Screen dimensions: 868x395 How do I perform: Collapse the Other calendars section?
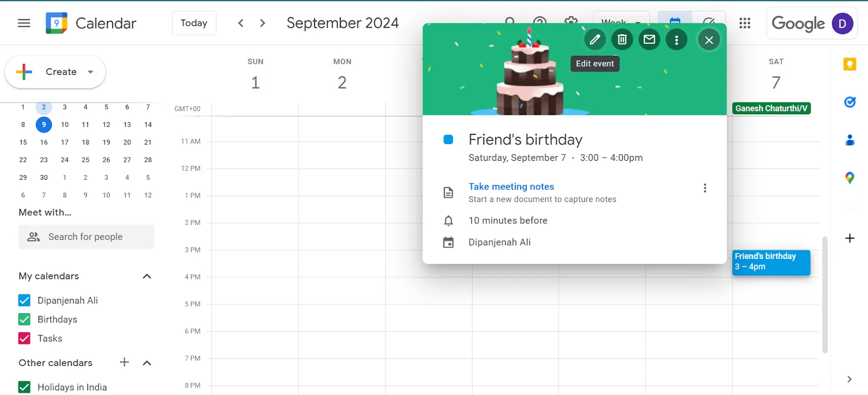(146, 363)
